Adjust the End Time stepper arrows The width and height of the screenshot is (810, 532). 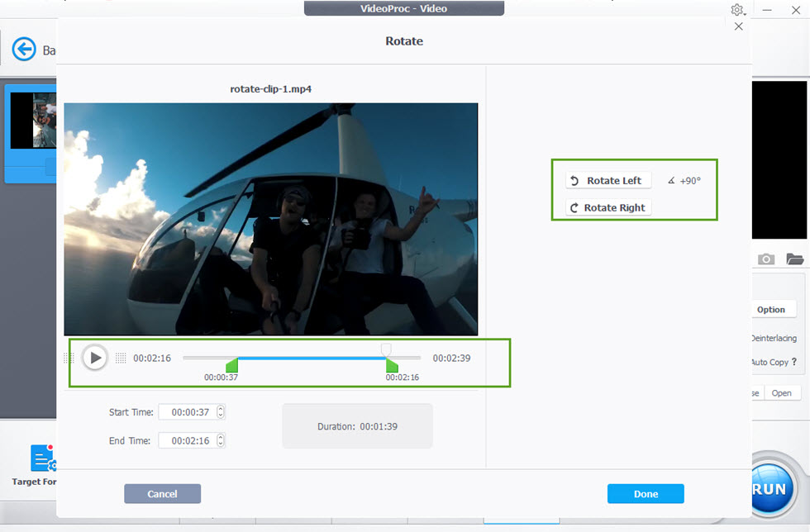(x=221, y=440)
